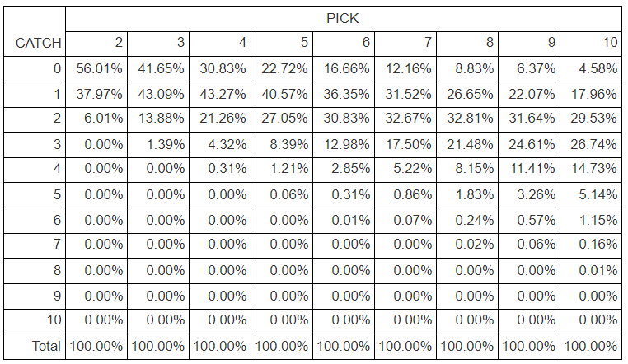Click the 56.01% cell
The width and height of the screenshot is (628, 364).
point(96,69)
